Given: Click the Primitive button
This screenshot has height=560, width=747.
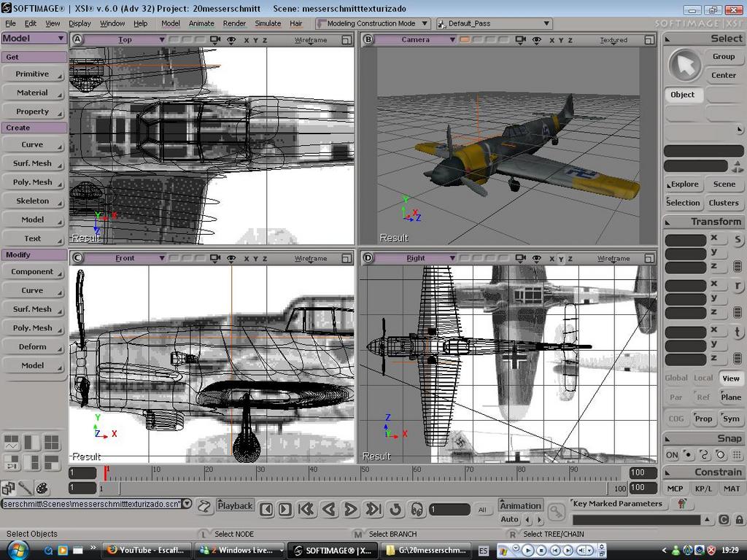Looking at the screenshot, I should point(34,74).
